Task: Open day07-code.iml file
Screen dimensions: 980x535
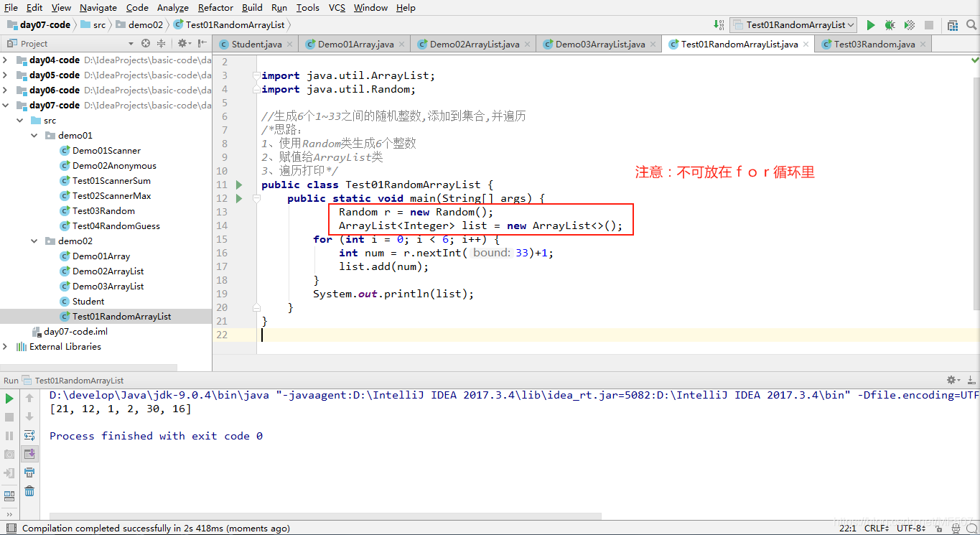Action: point(75,332)
